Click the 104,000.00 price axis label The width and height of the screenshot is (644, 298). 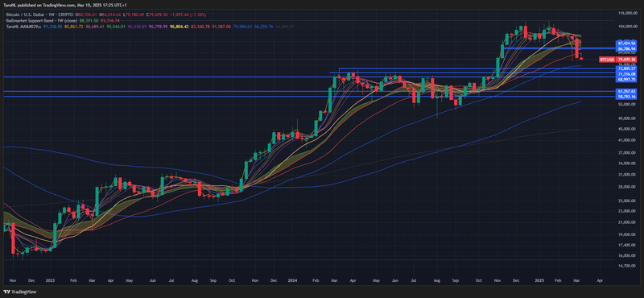[627, 27]
